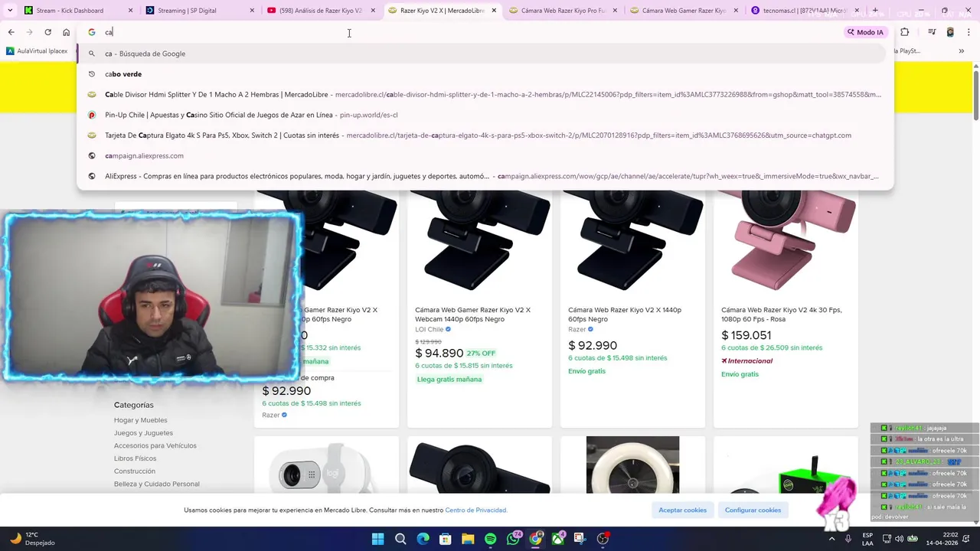Click the microphone tray icon
The height and width of the screenshot is (551, 980).
point(848,539)
